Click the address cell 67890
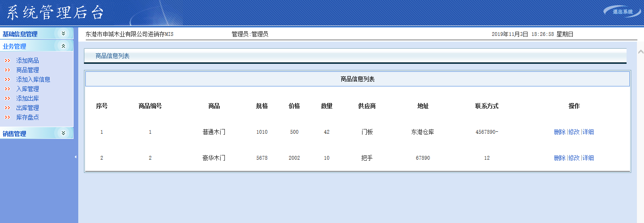This screenshot has height=223, width=644. (x=423, y=158)
